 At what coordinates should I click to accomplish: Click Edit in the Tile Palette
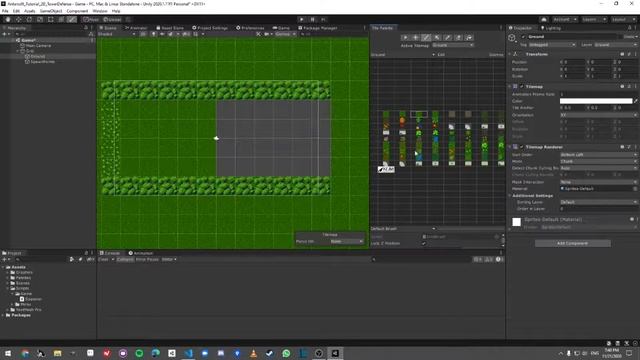[x=441, y=54]
